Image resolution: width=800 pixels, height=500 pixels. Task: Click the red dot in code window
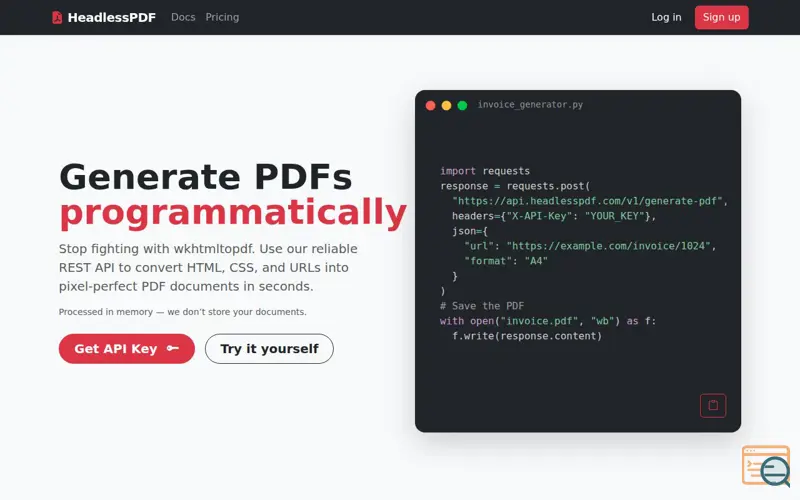pos(431,105)
